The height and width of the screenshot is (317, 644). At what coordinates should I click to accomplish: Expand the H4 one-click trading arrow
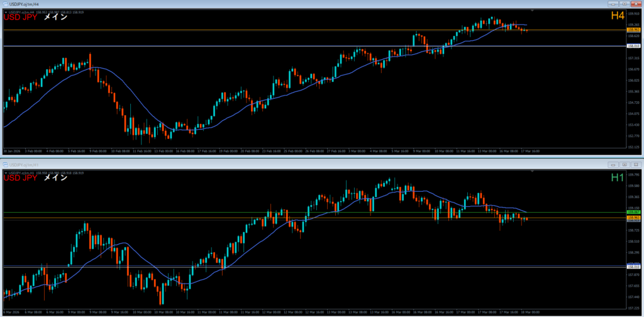coord(6,11)
